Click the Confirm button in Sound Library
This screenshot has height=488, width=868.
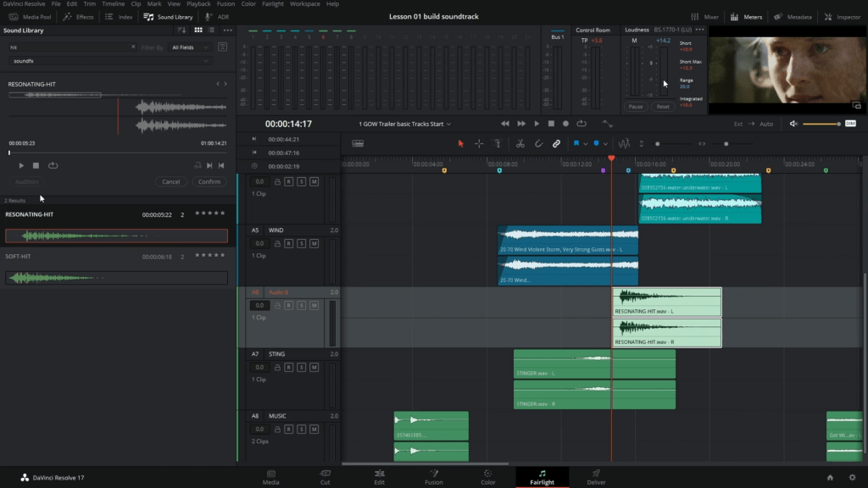tap(209, 181)
